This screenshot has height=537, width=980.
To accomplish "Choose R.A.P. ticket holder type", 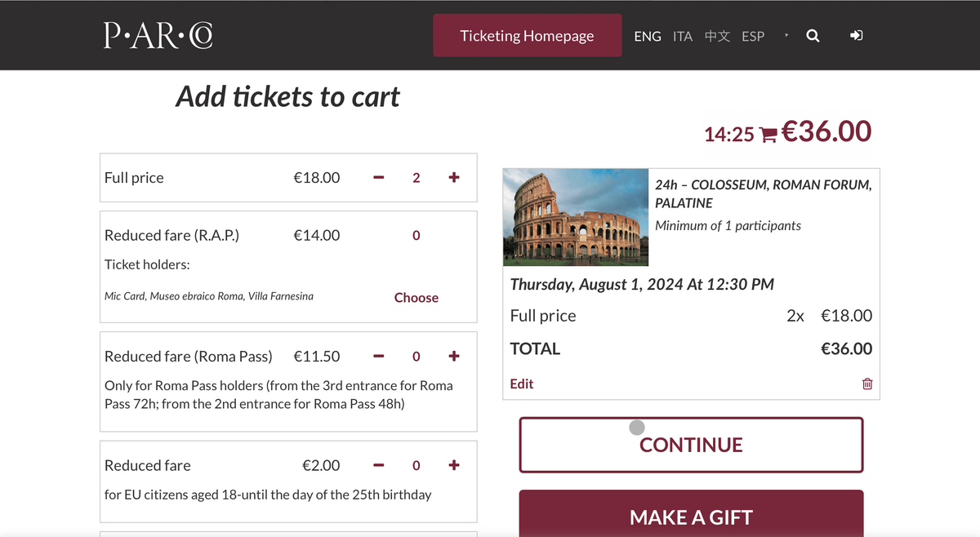I will 416,298.
